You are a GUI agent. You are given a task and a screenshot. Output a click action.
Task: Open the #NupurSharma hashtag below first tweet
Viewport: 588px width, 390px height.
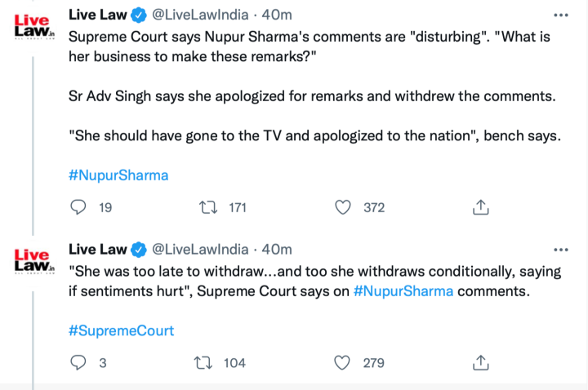(x=118, y=175)
